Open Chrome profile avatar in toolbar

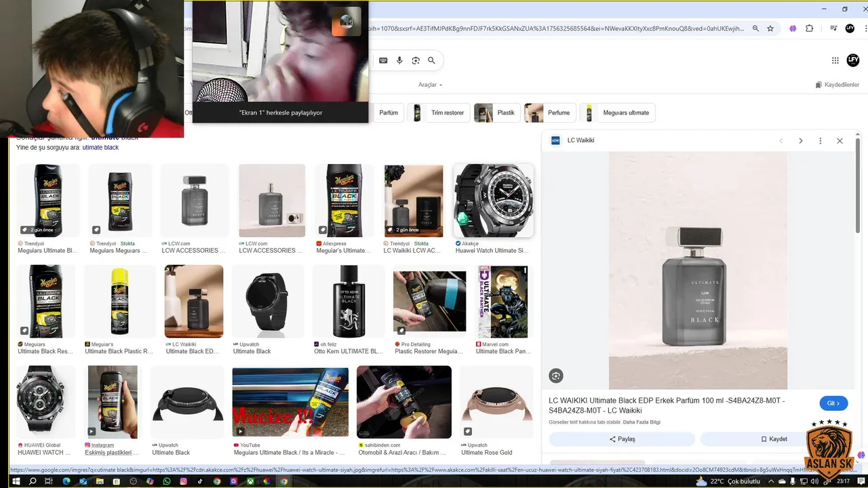click(850, 28)
